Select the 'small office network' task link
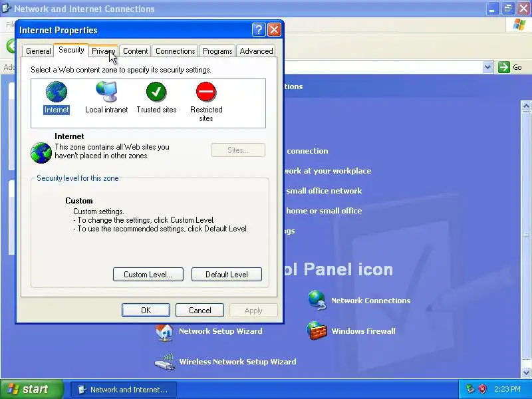 click(324, 191)
